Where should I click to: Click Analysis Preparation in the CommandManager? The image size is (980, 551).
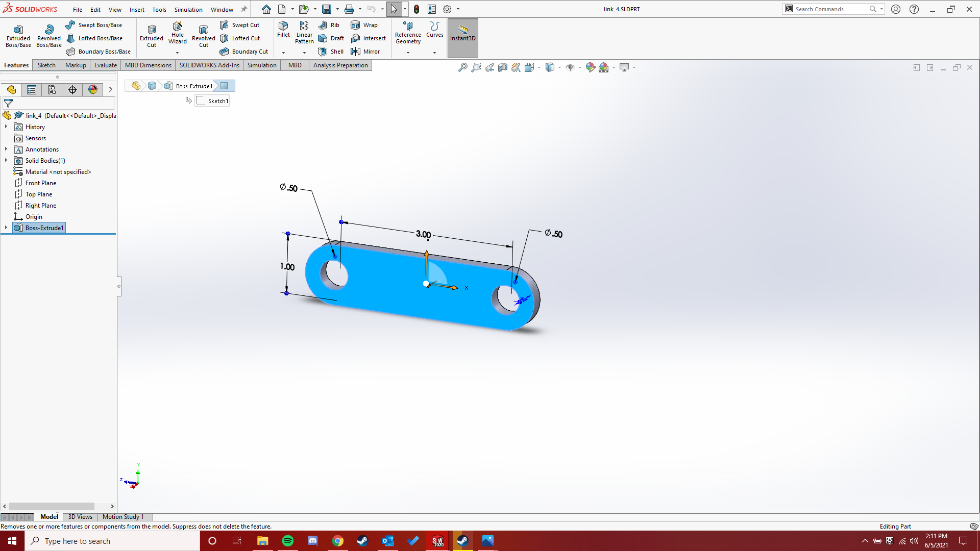[340, 65]
